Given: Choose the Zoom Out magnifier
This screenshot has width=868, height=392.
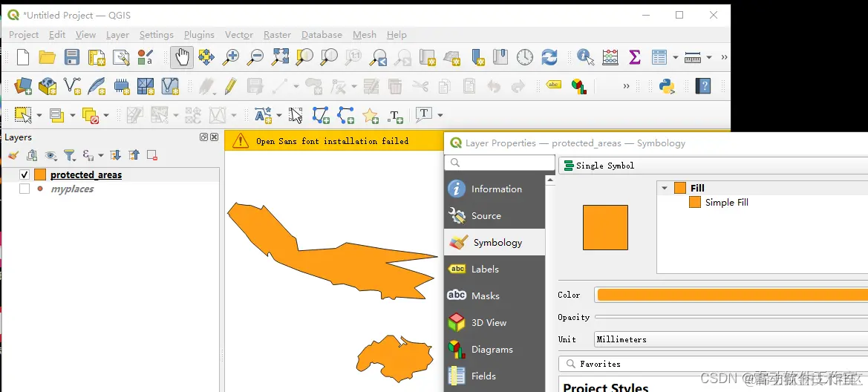Looking at the screenshot, I should [x=255, y=57].
